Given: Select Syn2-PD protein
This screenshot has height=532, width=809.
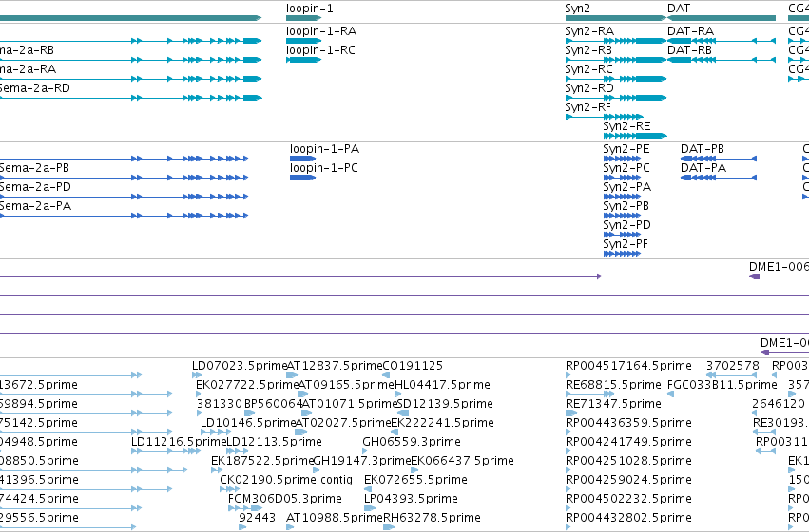Looking at the screenshot, I should 622,235.
